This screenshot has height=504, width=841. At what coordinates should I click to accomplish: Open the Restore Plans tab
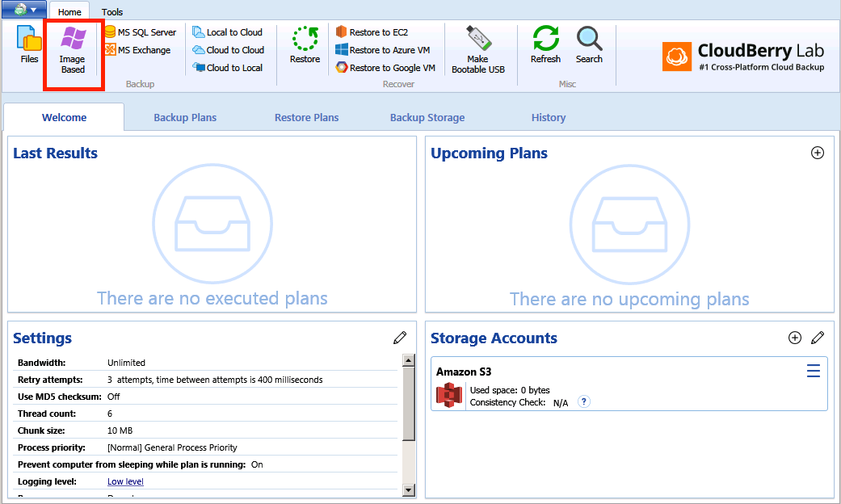coord(306,117)
